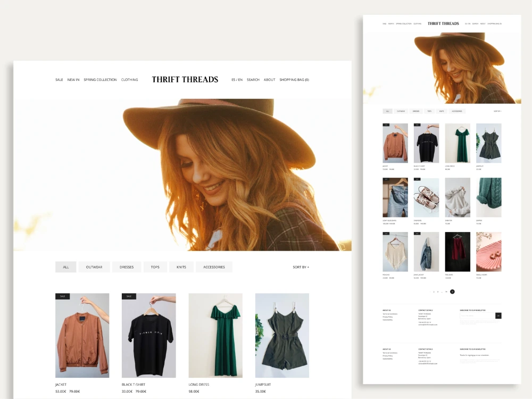Click 35.00€ price on large page

tap(261, 391)
